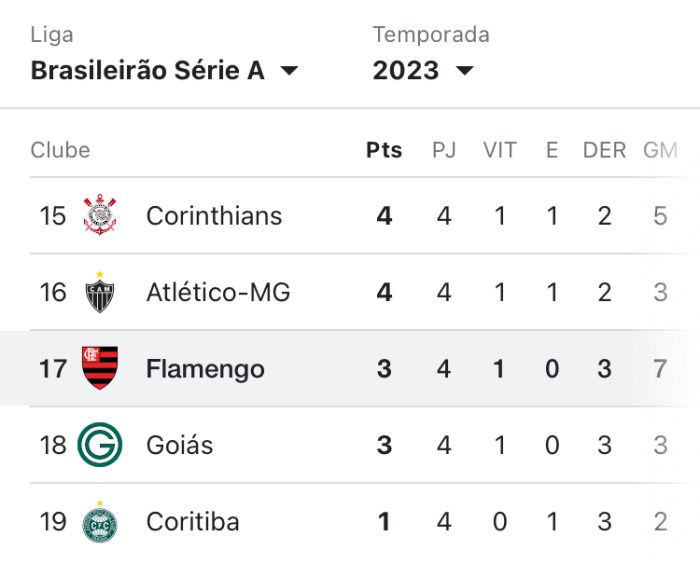Viewport: 700px width, 578px height.
Task: Click the E draws column header
Action: click(x=552, y=151)
